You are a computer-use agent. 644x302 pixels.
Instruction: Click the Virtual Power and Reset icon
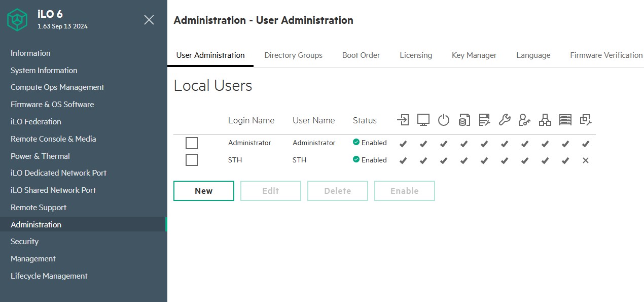pyautogui.click(x=444, y=120)
